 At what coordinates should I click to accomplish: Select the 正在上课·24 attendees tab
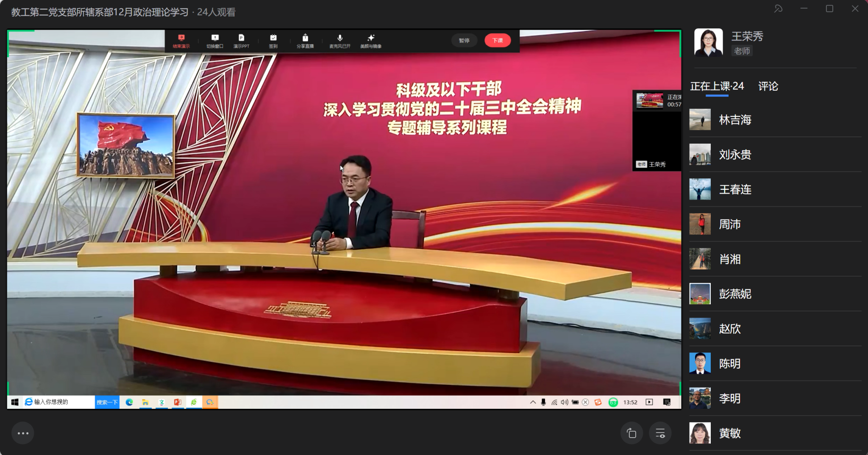(x=717, y=86)
